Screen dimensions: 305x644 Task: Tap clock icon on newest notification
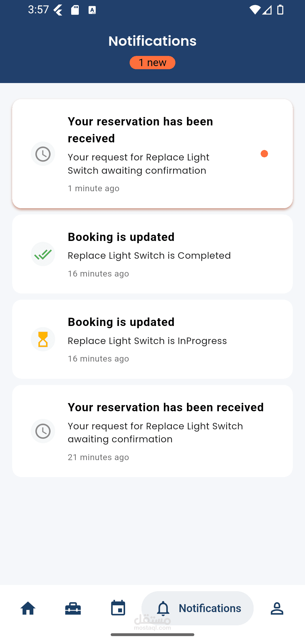(x=43, y=154)
